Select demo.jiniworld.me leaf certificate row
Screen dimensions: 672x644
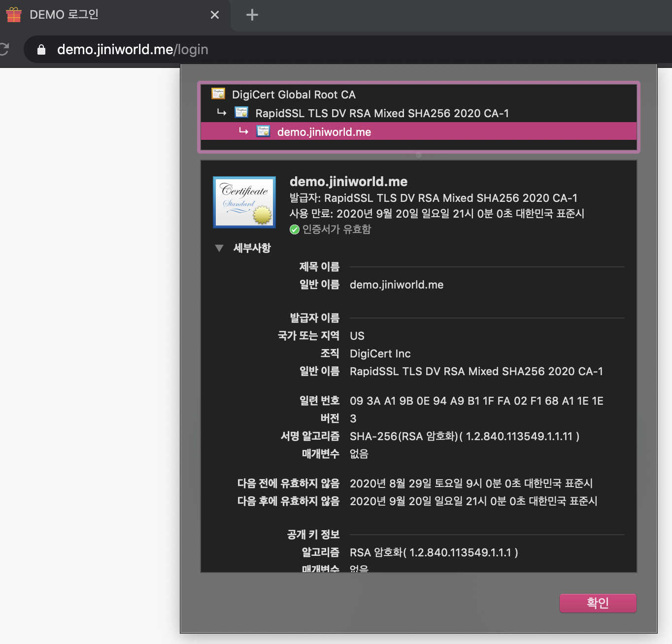coord(419,131)
